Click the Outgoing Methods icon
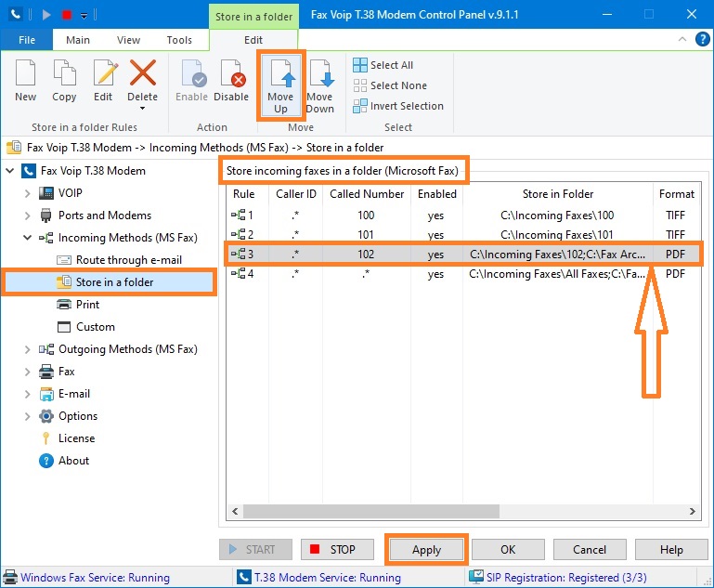The image size is (714, 588). (46, 349)
